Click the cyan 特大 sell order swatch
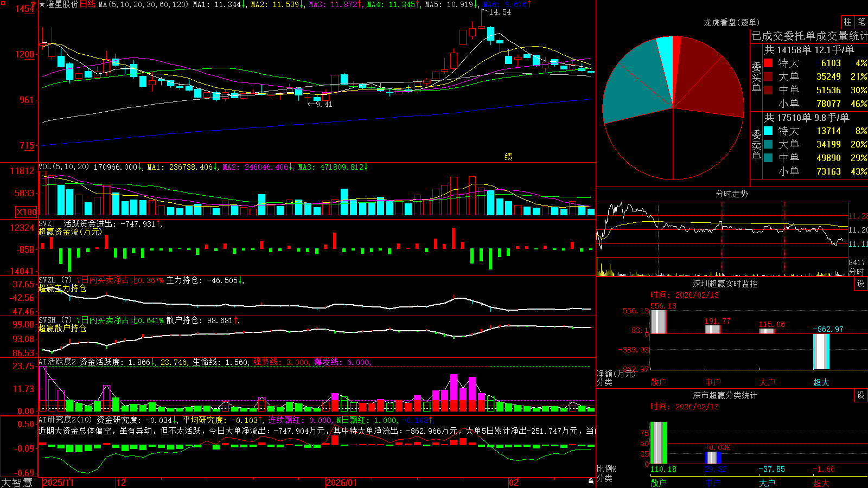 coord(768,131)
